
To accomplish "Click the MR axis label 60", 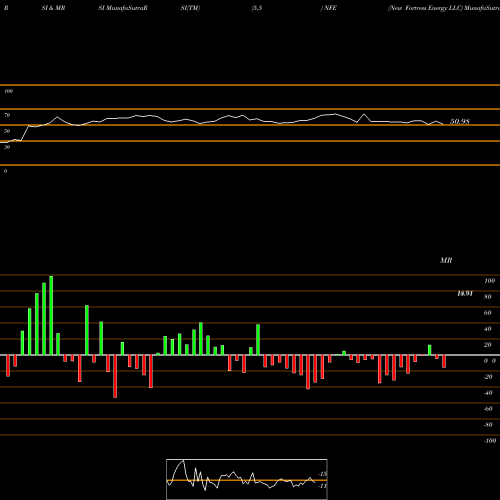I will click(x=488, y=313).
